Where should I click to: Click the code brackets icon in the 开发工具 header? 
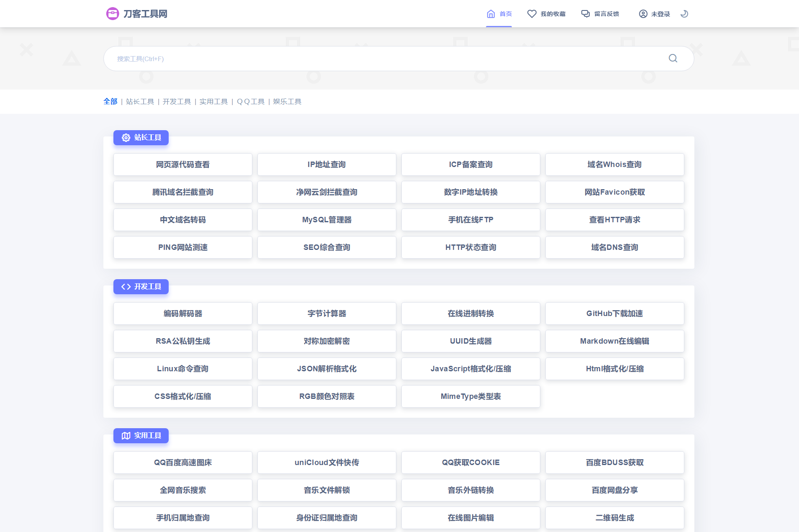click(126, 287)
